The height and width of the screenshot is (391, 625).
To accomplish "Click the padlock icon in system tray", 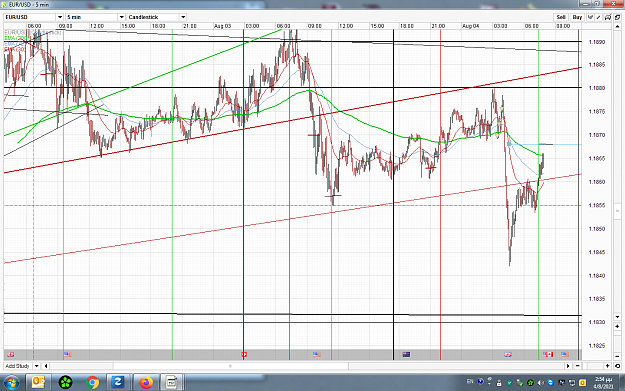I will (499, 383).
